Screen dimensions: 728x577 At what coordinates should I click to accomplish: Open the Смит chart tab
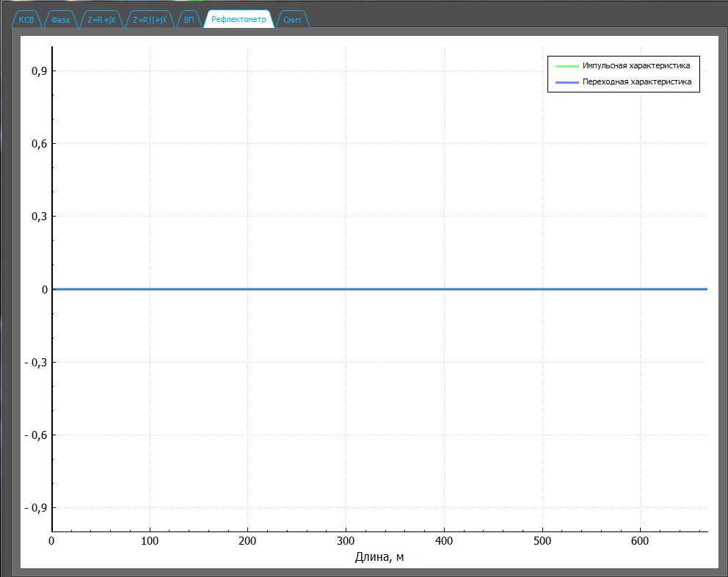click(292, 21)
